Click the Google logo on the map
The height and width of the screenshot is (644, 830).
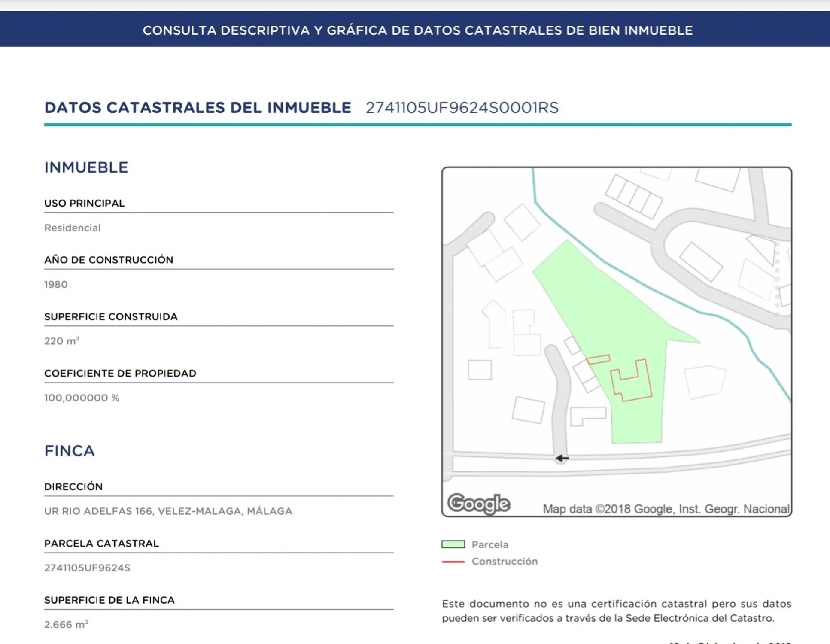[x=479, y=504]
